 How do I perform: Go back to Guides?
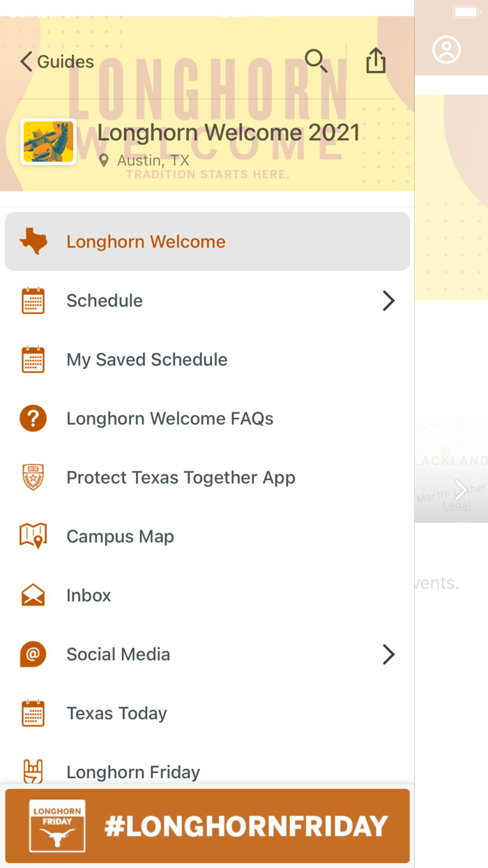(x=56, y=61)
